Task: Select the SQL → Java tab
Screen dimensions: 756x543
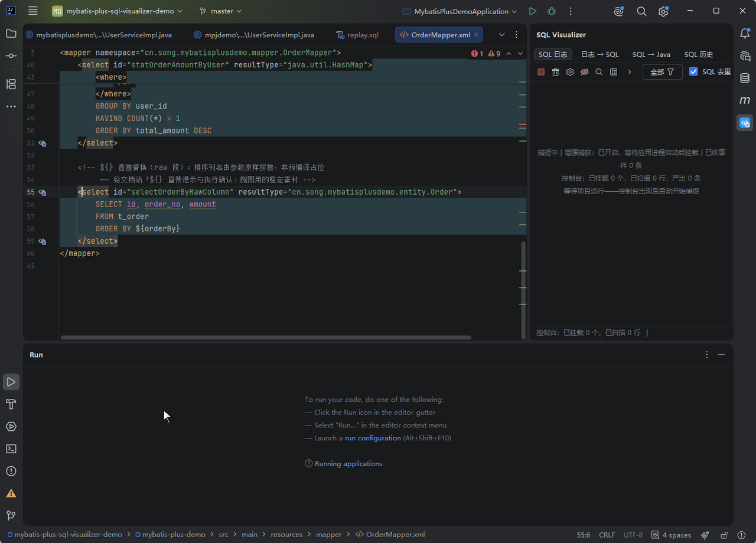Action: pyautogui.click(x=651, y=54)
